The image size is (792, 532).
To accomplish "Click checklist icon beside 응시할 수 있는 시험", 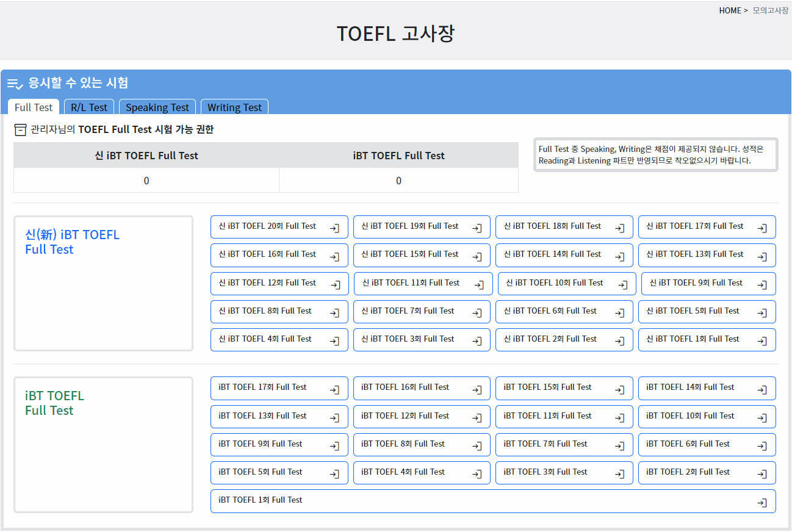I will 15,84.
